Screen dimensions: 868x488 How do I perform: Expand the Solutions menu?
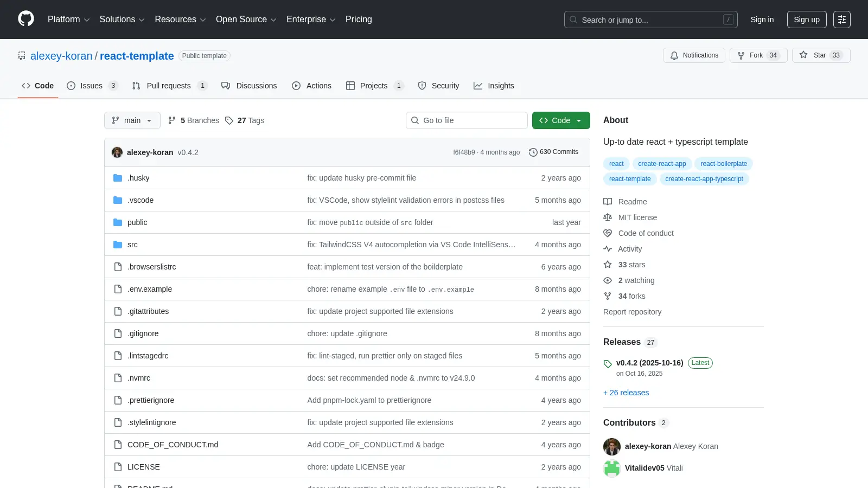122,20
